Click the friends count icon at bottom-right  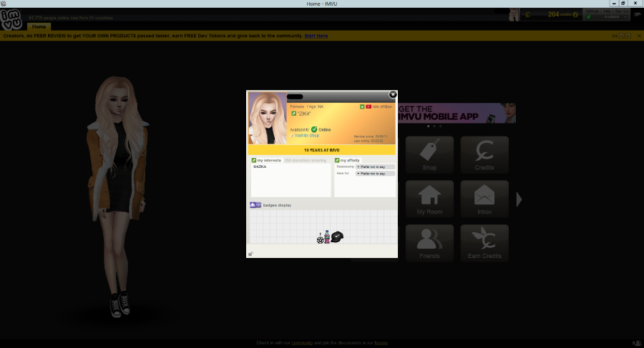click(637, 343)
